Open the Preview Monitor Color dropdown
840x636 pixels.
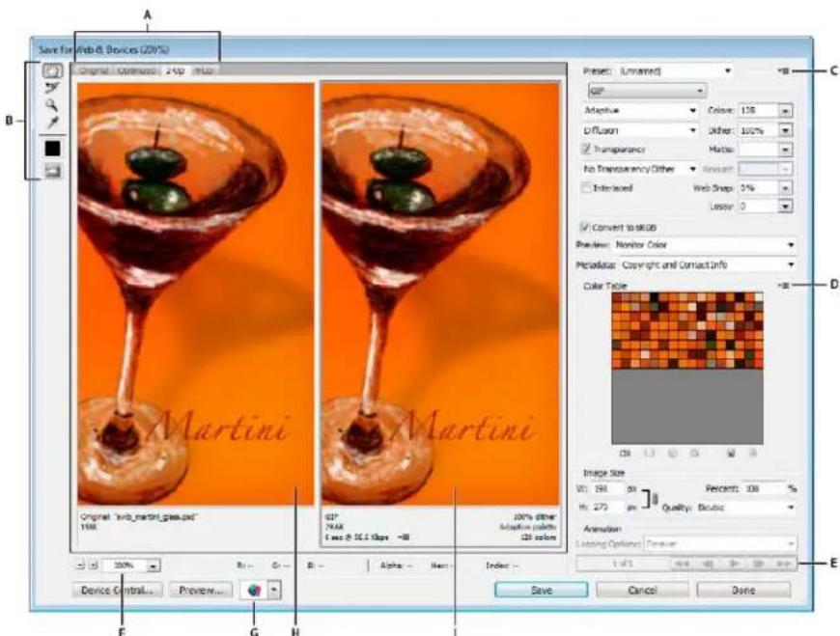click(x=705, y=245)
